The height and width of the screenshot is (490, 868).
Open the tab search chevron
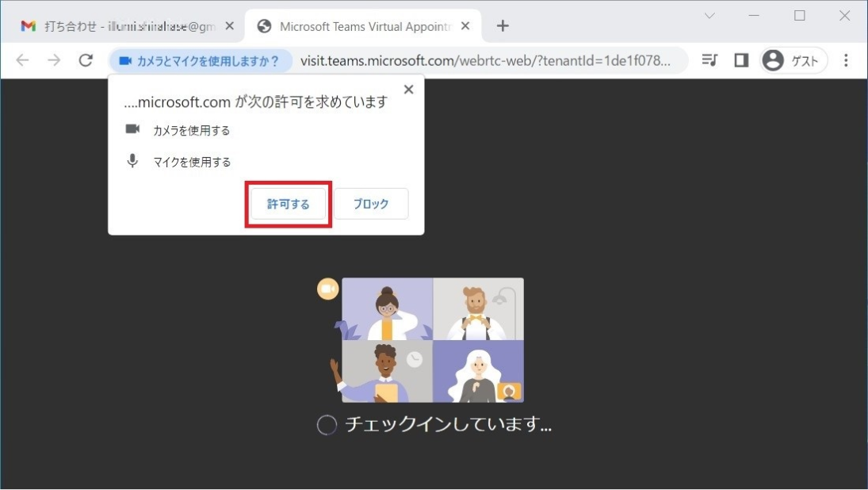[709, 16]
